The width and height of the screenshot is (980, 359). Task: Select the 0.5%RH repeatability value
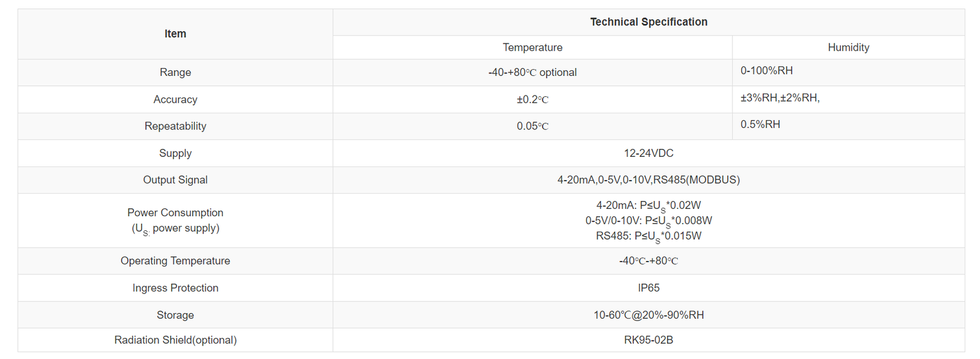[x=760, y=124]
